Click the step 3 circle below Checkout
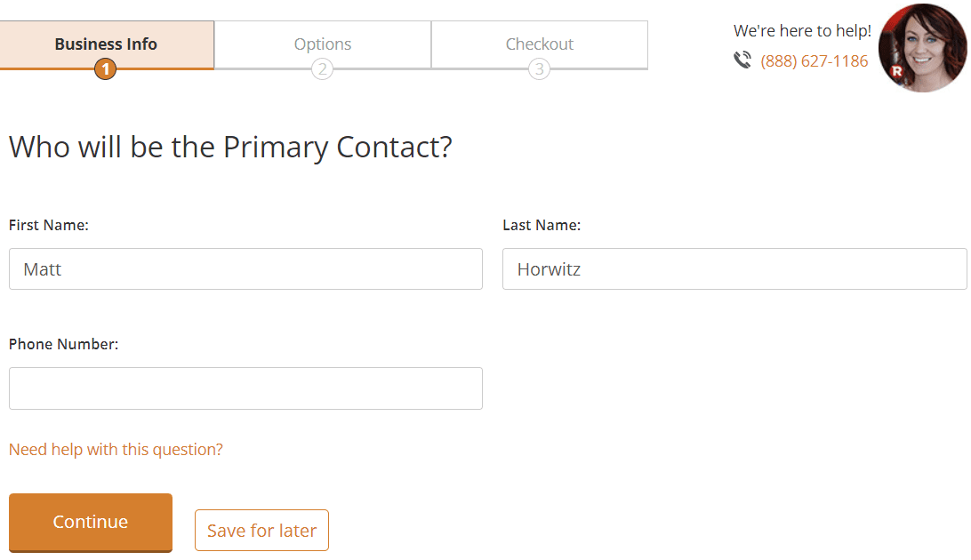The width and height of the screenshot is (971, 560). [x=539, y=68]
